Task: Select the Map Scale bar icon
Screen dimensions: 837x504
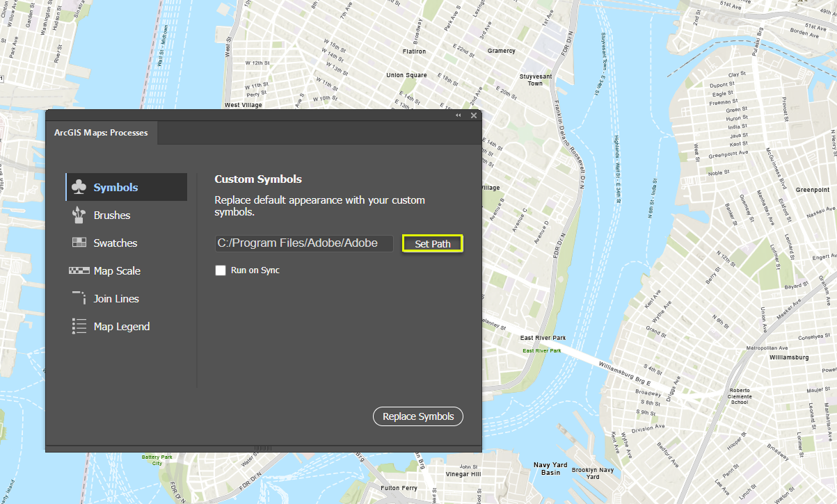Action: (x=79, y=270)
